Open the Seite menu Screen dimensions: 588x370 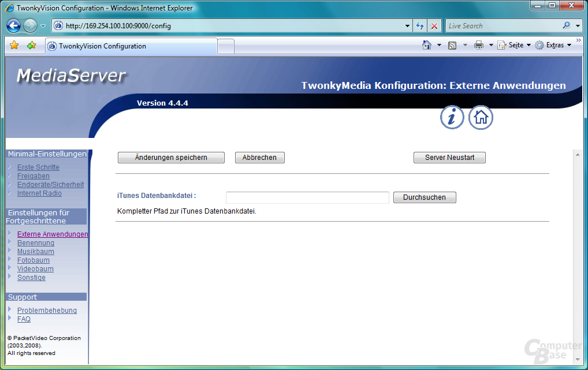pos(514,45)
